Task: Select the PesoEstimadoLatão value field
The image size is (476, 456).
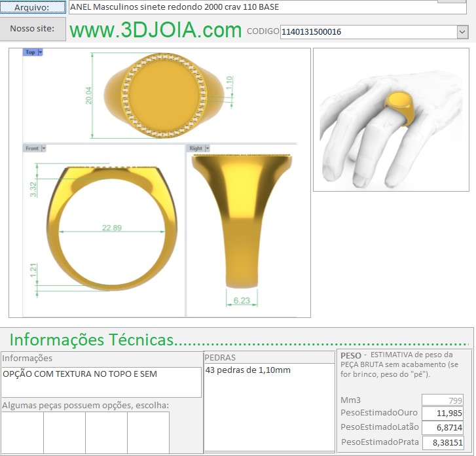Action: [443, 428]
